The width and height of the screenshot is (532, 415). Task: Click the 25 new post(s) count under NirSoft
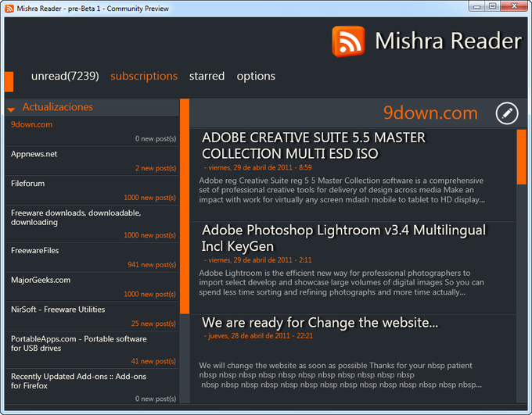coord(153,324)
